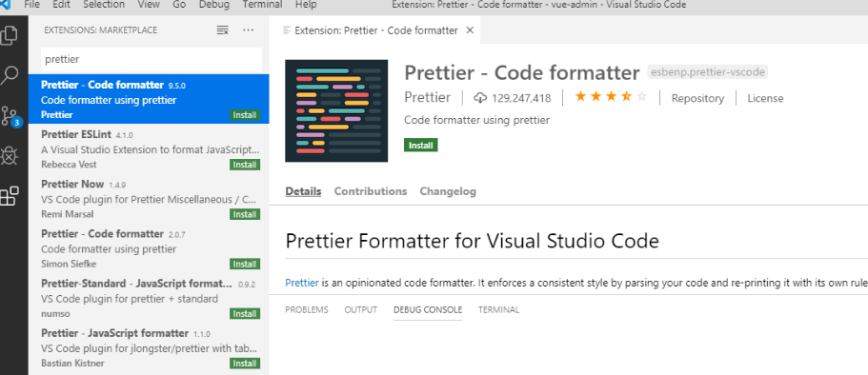This screenshot has height=375, width=868.
Task: Install Prettier Now by Remi Marsal
Action: [245, 214]
